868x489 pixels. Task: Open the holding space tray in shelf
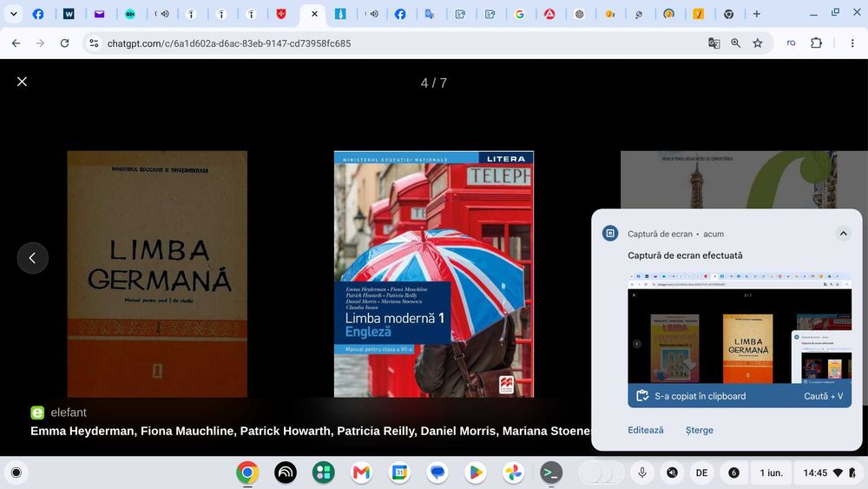coord(602,472)
